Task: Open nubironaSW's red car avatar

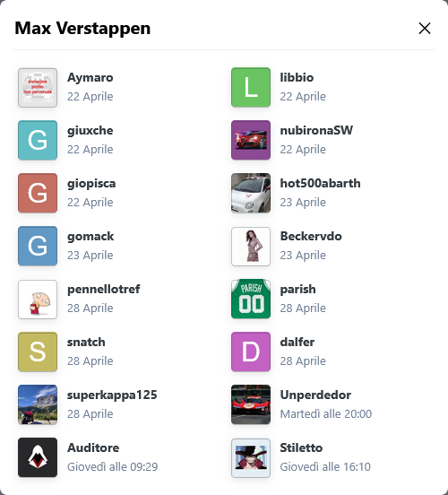Action: pos(251,140)
